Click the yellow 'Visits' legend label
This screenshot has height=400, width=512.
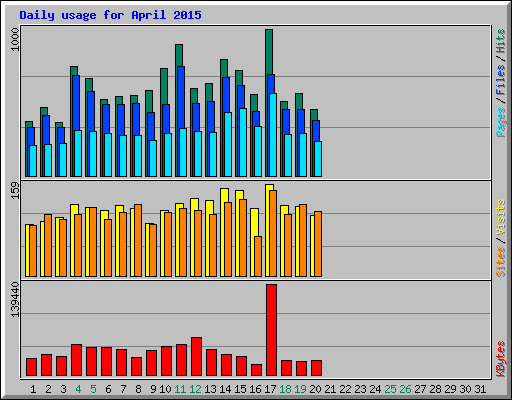click(x=501, y=217)
